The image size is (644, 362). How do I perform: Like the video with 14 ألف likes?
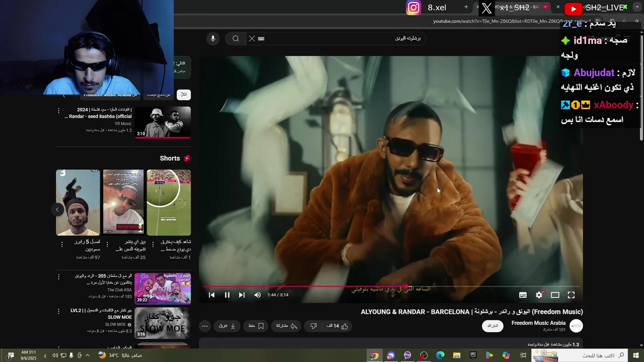coord(338,326)
